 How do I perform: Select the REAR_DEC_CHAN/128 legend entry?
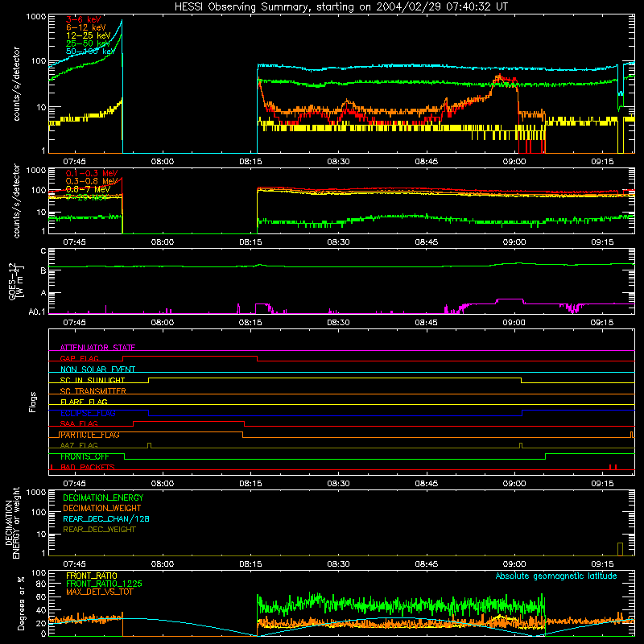[x=106, y=518]
